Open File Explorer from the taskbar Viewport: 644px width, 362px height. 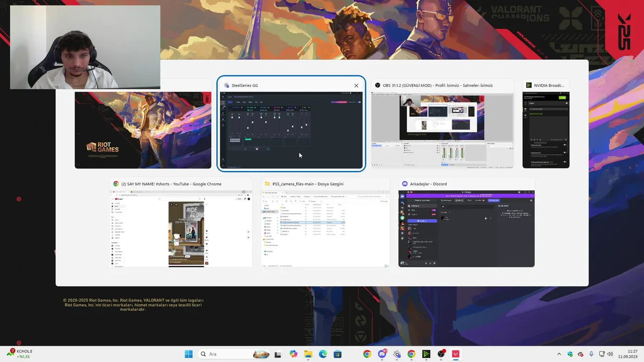(x=308, y=354)
